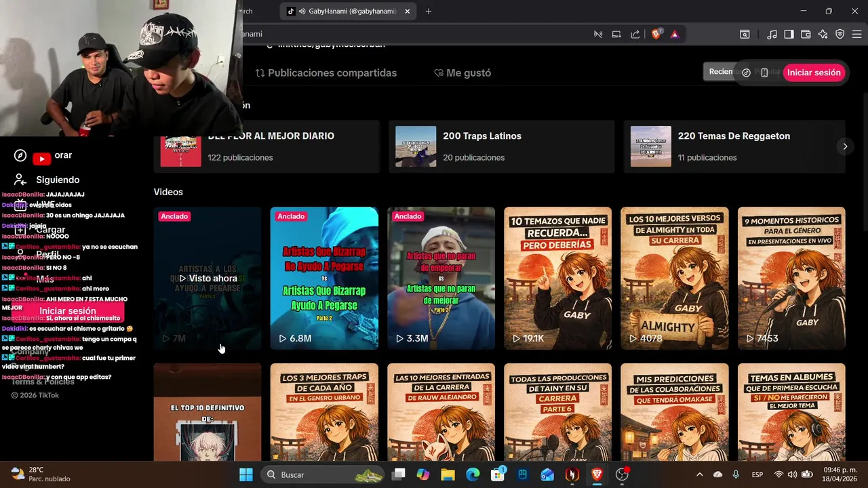Screen dimensions: 868x488
Task: Open Brave Shields lion icon
Action: [656, 34]
